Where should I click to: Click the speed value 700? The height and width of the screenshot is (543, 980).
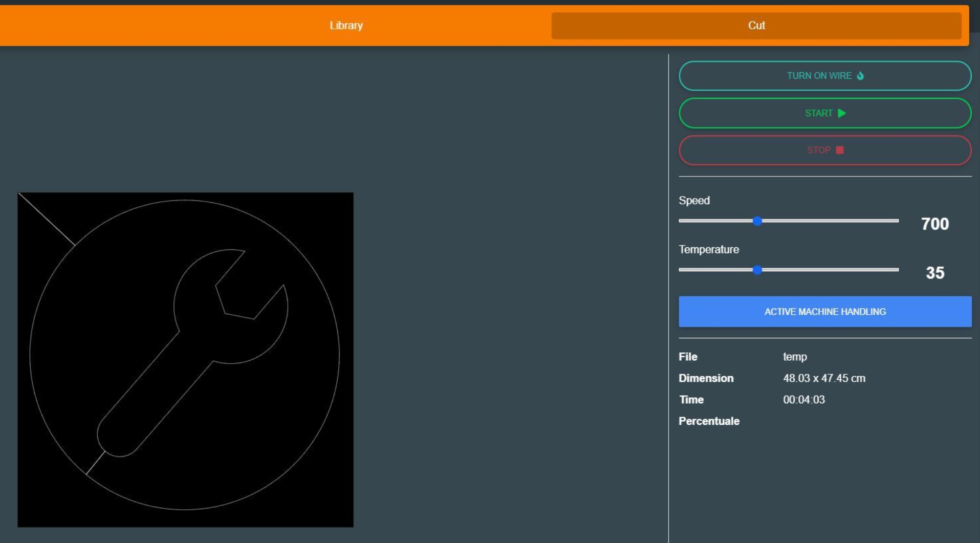(x=935, y=224)
